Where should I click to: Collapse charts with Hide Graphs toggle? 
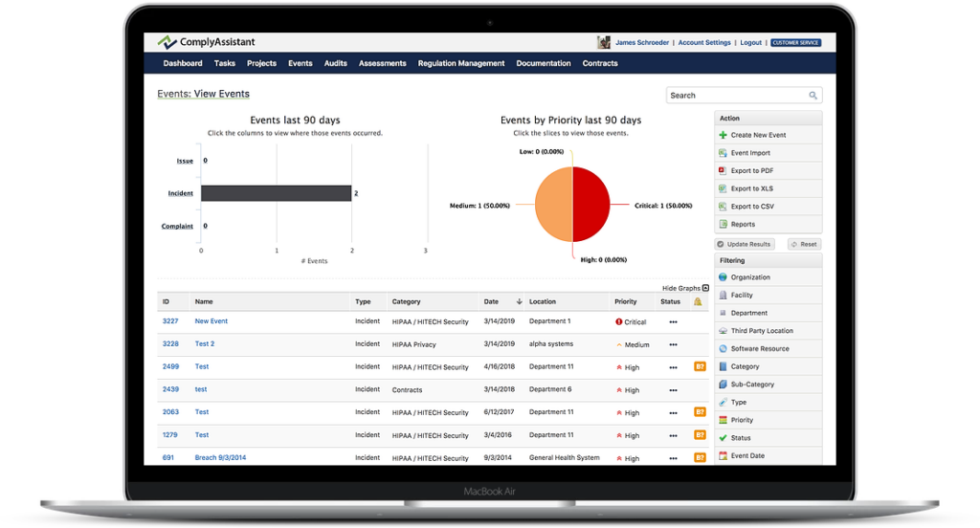coord(705,288)
